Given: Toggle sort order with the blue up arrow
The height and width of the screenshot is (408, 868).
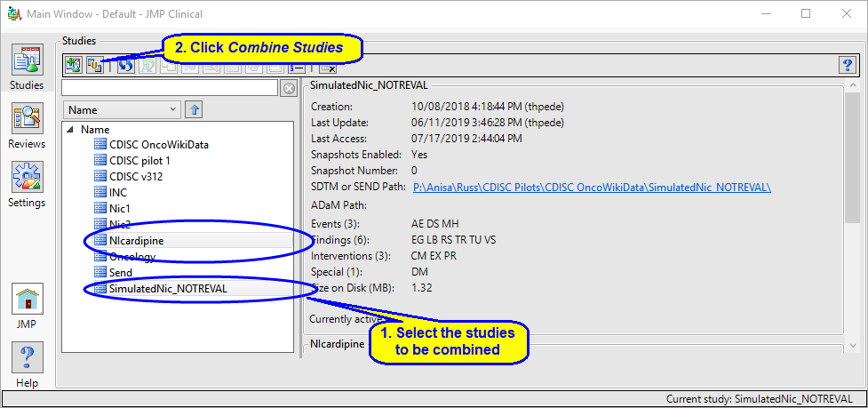Looking at the screenshot, I should (193, 109).
